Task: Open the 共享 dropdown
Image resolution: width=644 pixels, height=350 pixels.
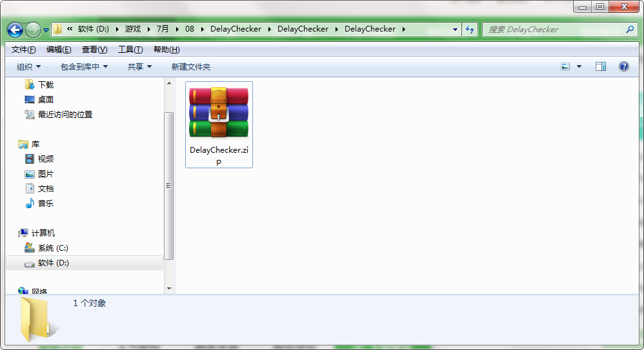Action: (139, 66)
